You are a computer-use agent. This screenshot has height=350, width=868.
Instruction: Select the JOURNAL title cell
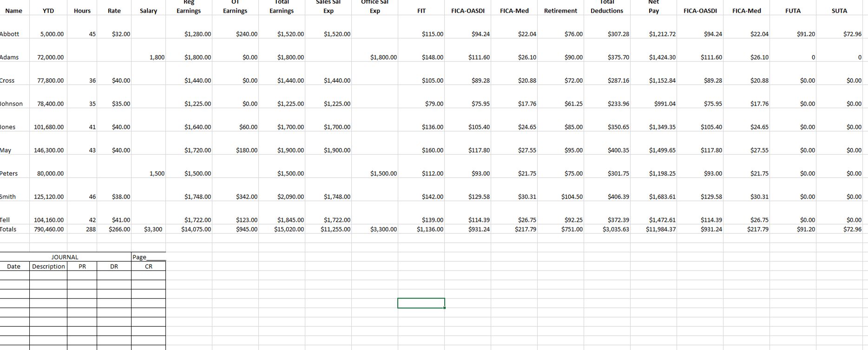click(x=65, y=257)
